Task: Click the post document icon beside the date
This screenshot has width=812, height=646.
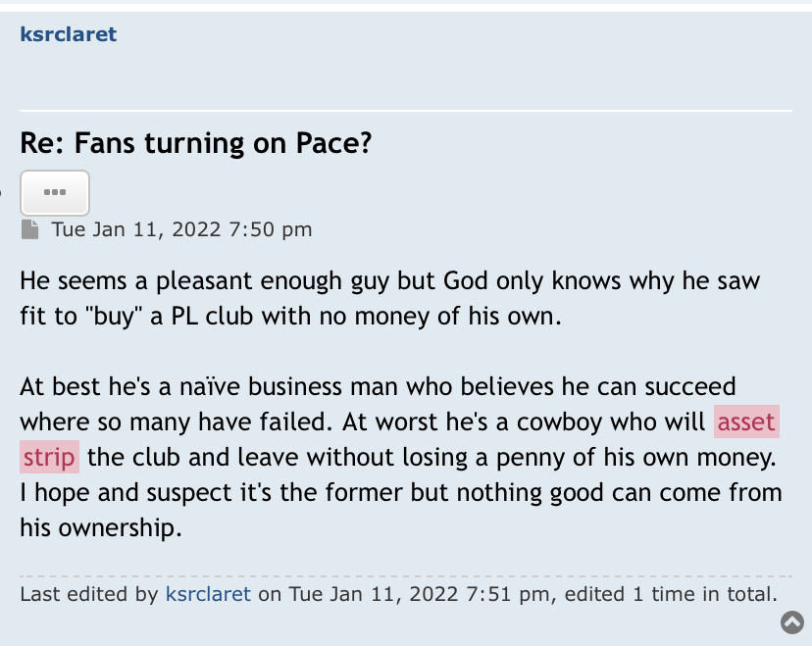Action: (x=30, y=229)
